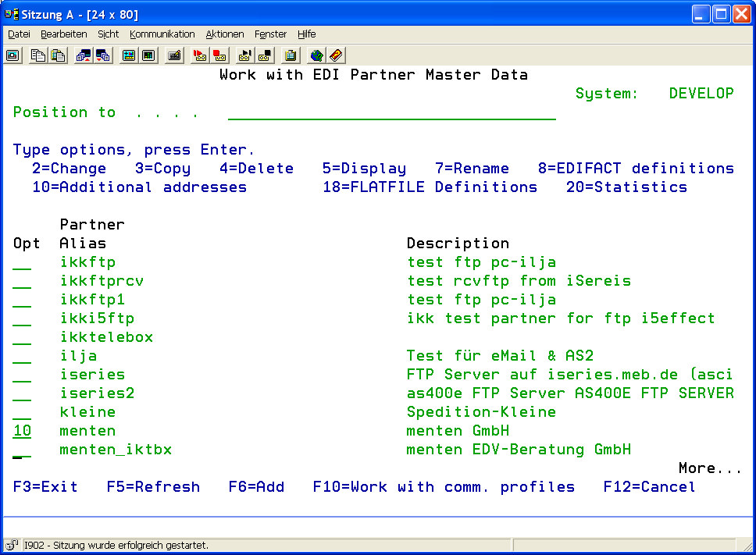Screen dimensions: 756x555
Task: Open the color mapping toolbar icon
Action: pyautogui.click(x=148, y=55)
